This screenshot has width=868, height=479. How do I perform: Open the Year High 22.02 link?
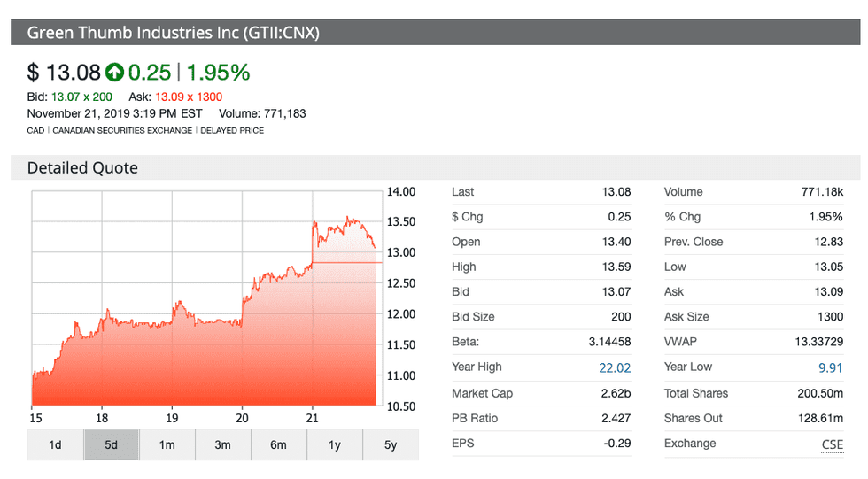[616, 367]
